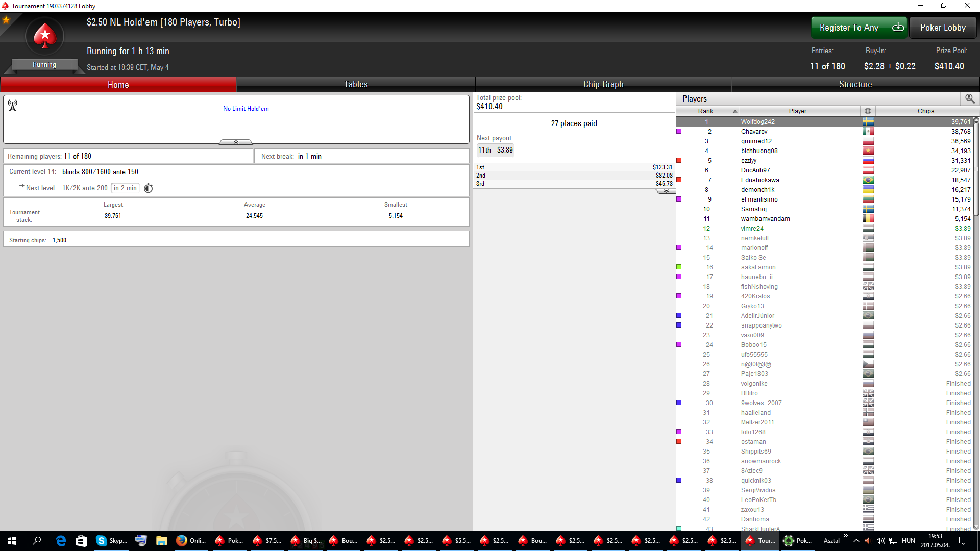The height and width of the screenshot is (551, 980).
Task: Open the player search magnifier
Action: pyautogui.click(x=970, y=98)
